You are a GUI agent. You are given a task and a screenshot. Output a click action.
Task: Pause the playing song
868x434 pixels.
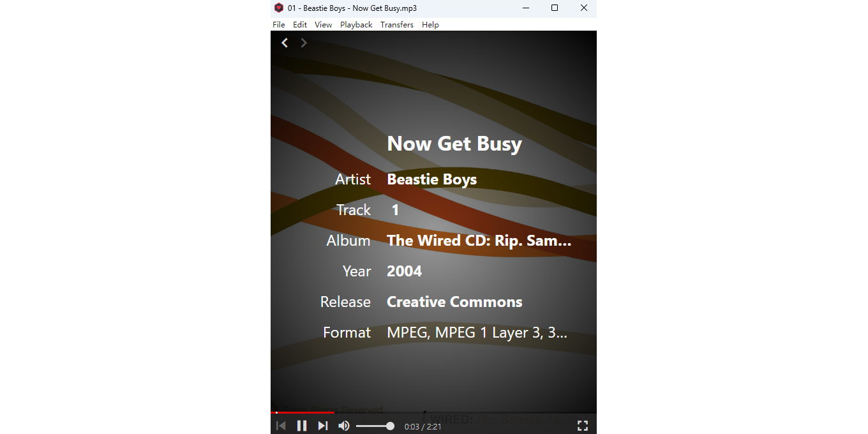coord(302,426)
